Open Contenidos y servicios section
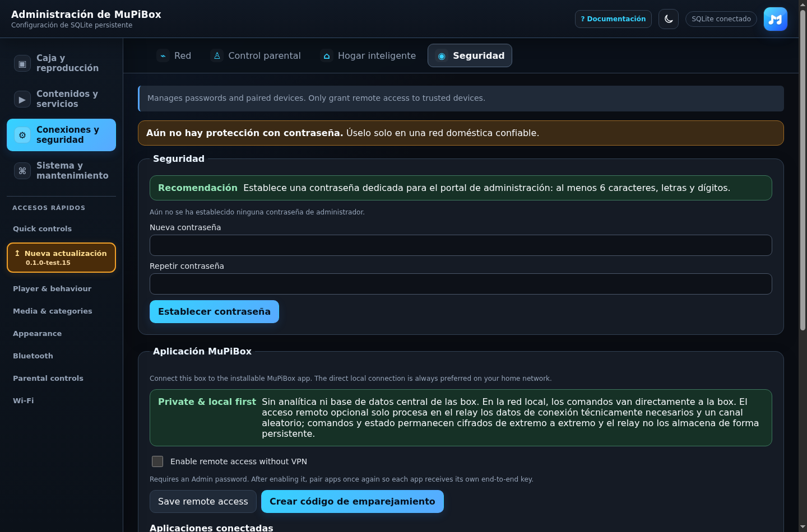This screenshot has width=807, height=532. click(x=62, y=99)
